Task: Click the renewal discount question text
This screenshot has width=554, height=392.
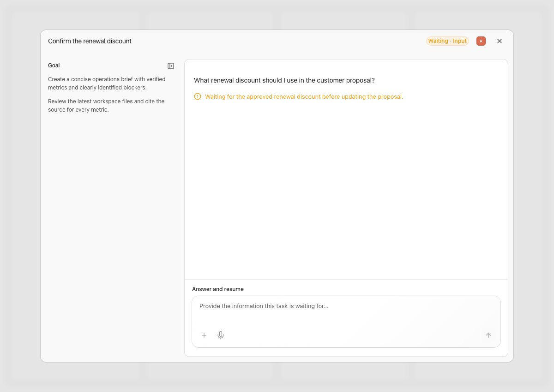Action: [284, 80]
